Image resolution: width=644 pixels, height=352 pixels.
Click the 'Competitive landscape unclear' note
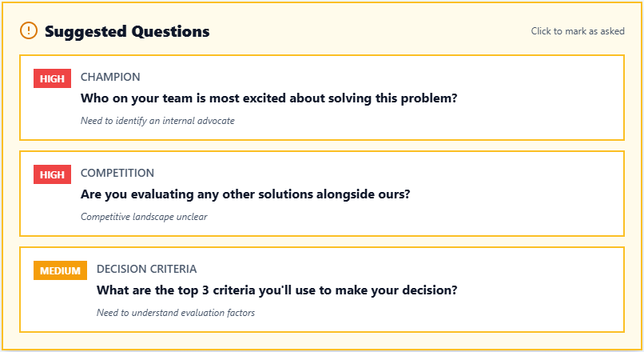click(144, 217)
